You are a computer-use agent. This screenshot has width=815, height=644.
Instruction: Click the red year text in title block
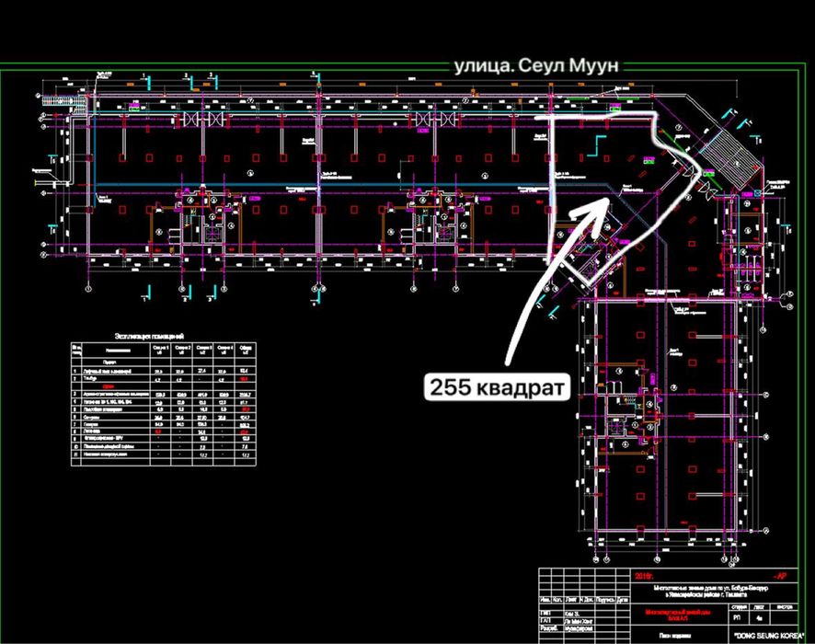(646, 576)
